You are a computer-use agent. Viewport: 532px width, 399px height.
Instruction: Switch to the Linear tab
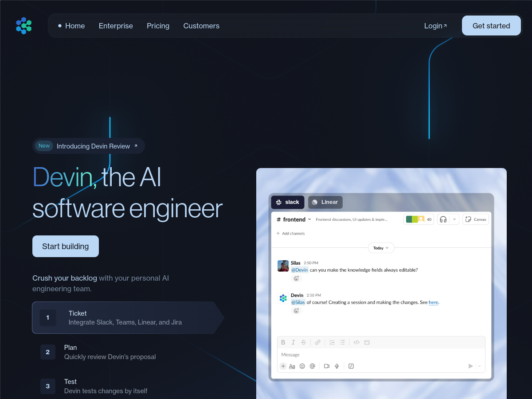point(325,202)
